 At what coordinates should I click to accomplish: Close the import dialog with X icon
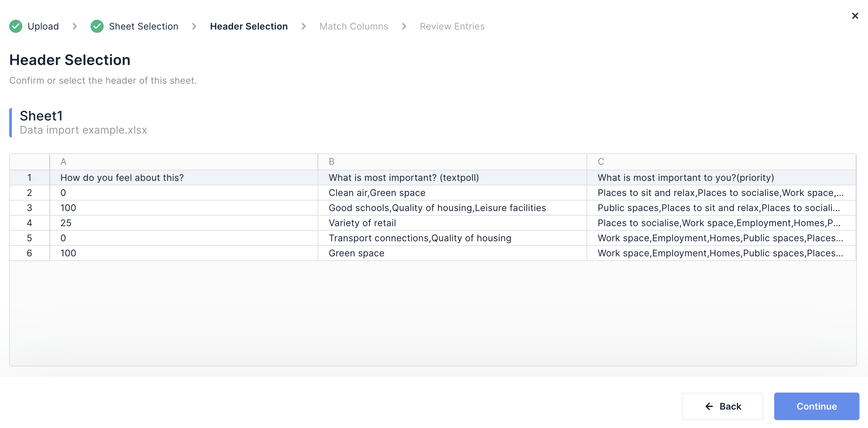855,16
